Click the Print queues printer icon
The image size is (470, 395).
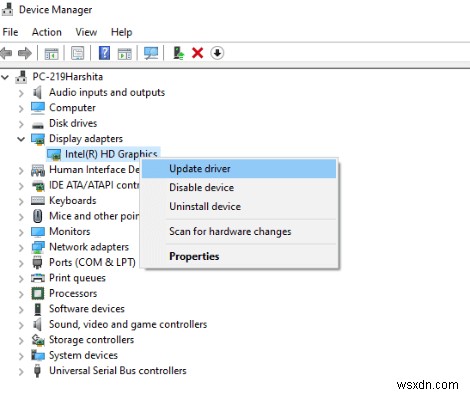(38, 278)
